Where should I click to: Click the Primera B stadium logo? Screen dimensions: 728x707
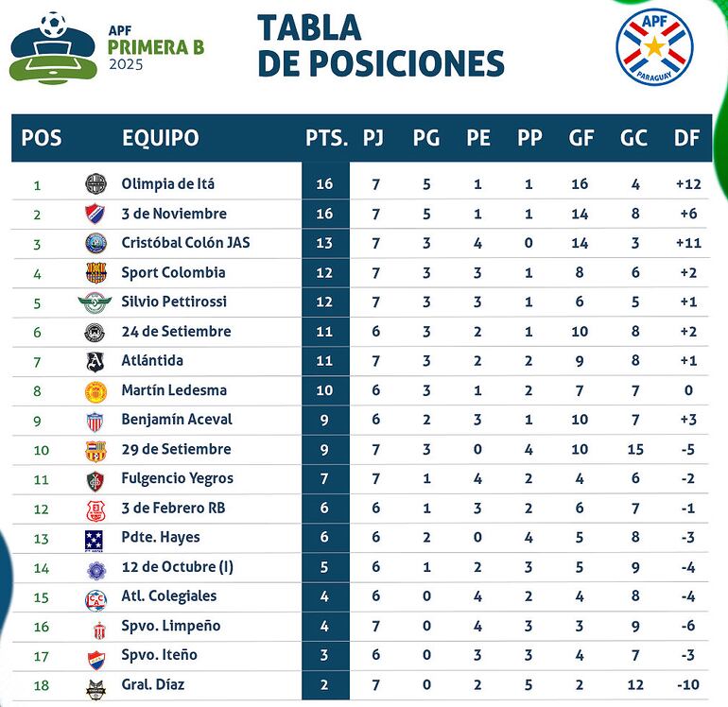coord(52,46)
